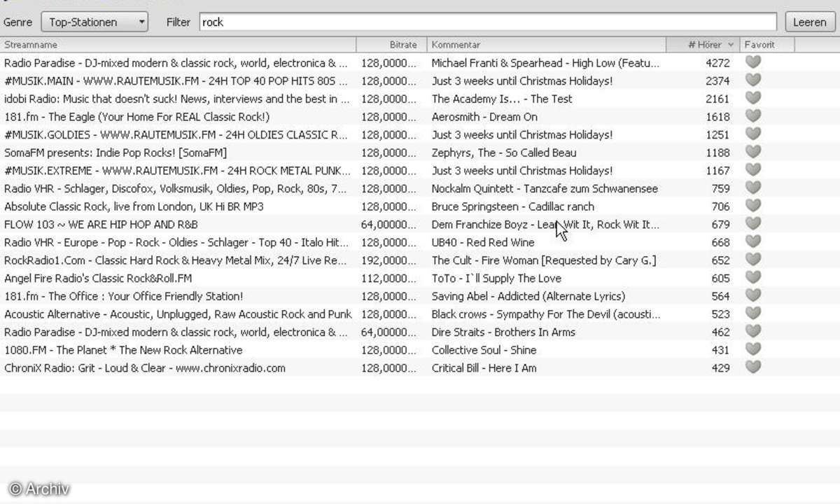The width and height of the screenshot is (840, 504).
Task: Click comment Critical Bill - Here I Am
Action: pos(484,367)
